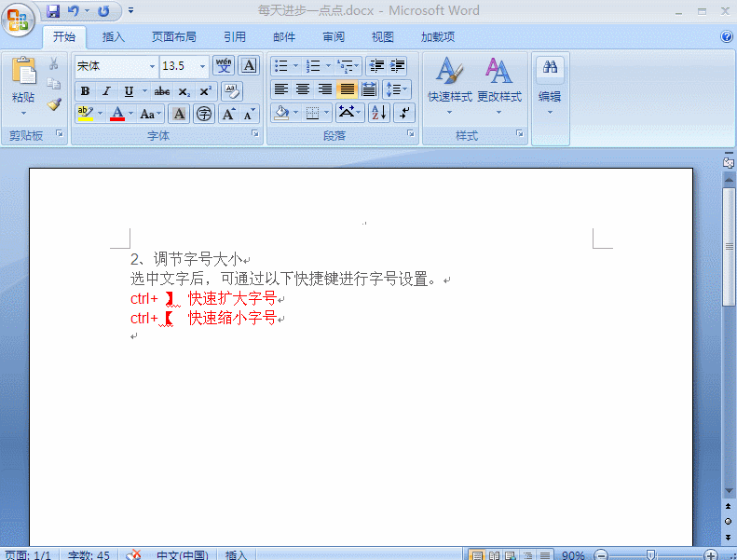Grow the font size with the large A icon

(229, 114)
